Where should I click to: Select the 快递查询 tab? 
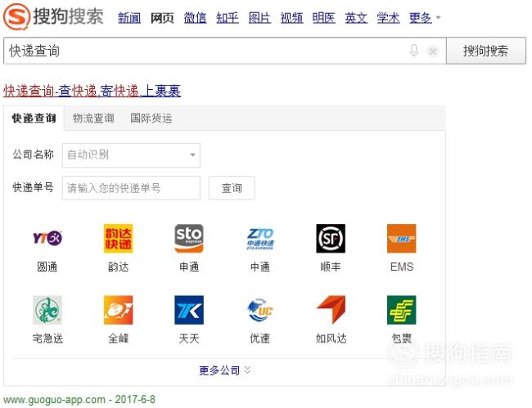(x=34, y=119)
